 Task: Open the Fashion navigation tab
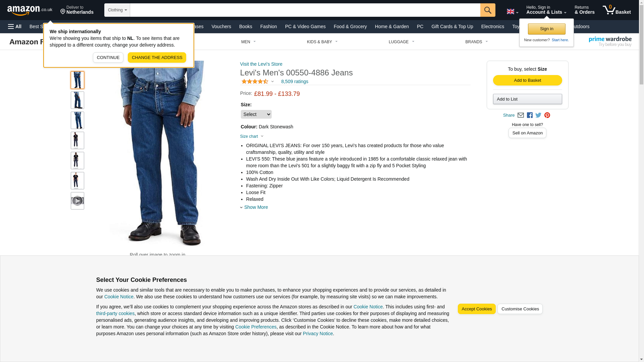(x=269, y=26)
